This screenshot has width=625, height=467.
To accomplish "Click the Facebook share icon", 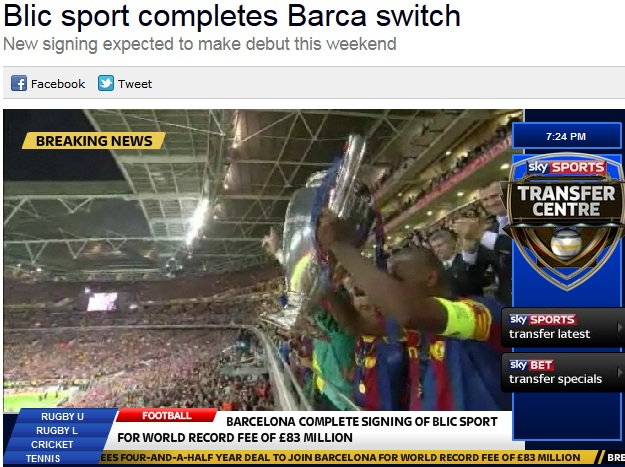I will [19, 83].
